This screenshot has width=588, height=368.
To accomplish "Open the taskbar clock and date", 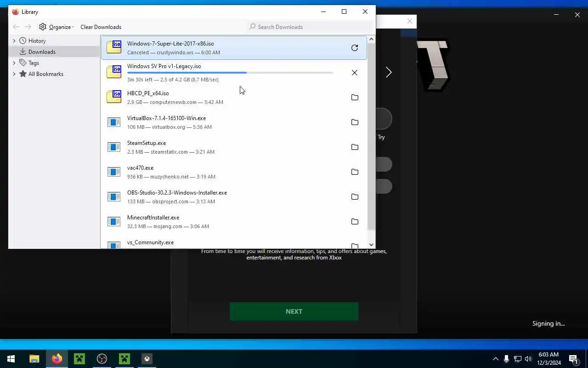I will tap(548, 359).
